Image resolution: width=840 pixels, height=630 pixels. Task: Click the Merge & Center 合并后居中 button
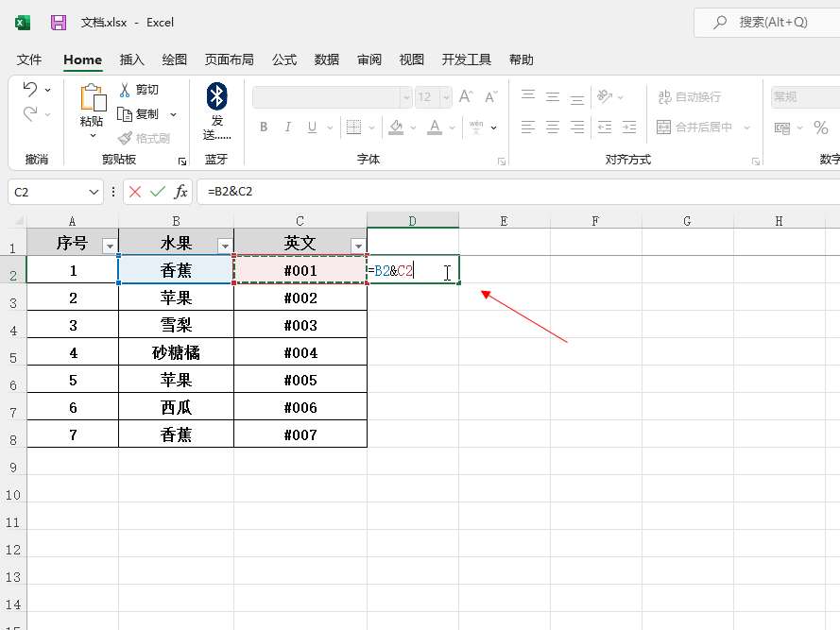695,127
